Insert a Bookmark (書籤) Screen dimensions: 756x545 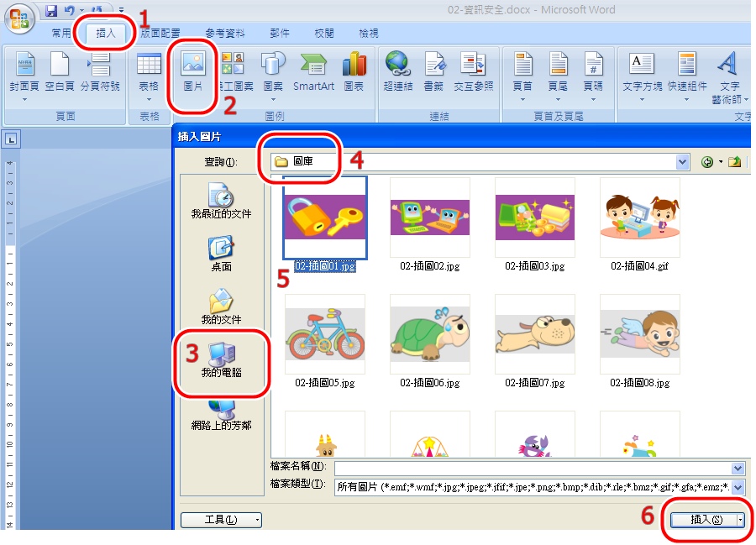pyautogui.click(x=433, y=72)
